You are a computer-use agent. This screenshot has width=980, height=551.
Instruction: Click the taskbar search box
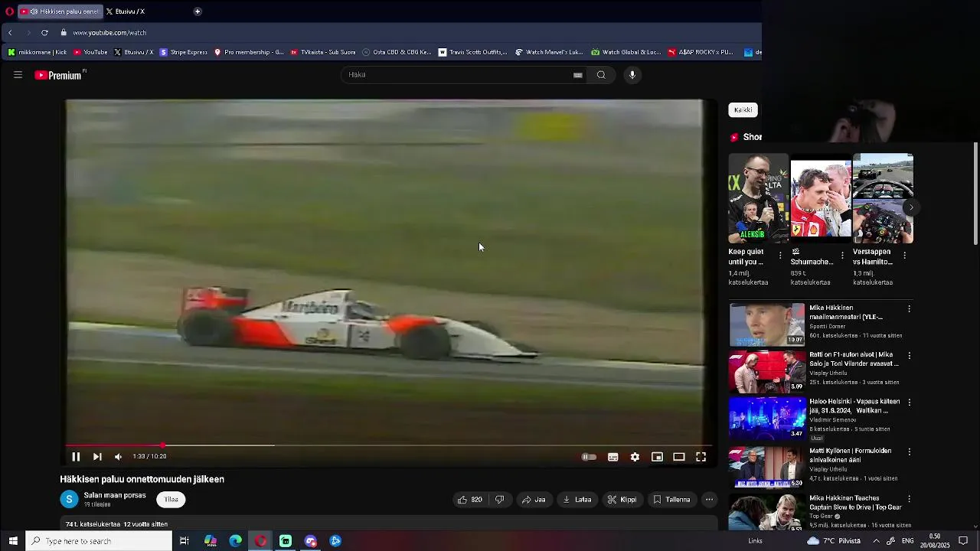click(99, 541)
